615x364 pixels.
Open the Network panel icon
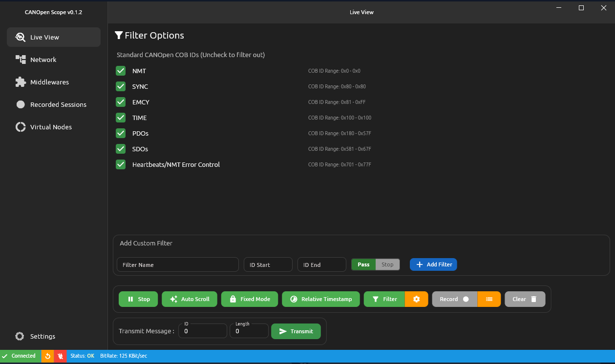point(21,60)
